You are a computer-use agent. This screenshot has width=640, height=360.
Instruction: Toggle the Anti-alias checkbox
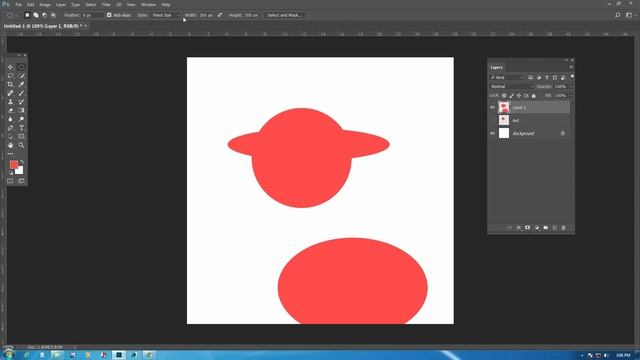(x=109, y=15)
